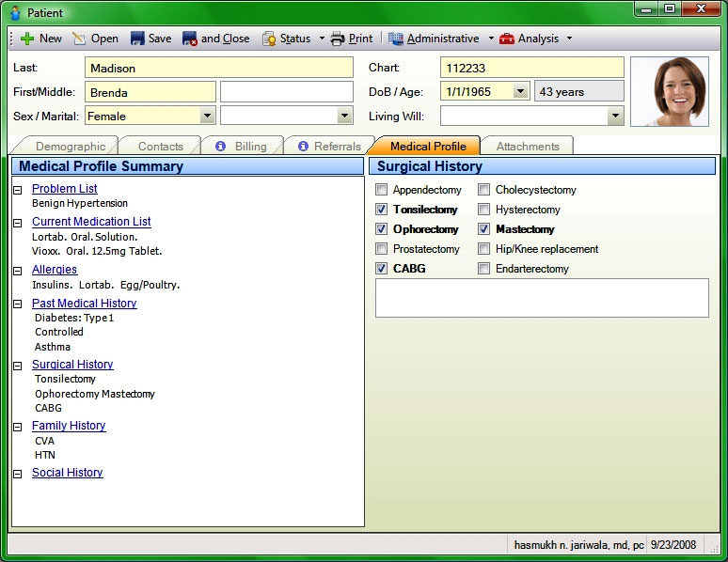The image size is (728, 562).
Task: Expand the Living Will dropdown
Action: (615, 116)
